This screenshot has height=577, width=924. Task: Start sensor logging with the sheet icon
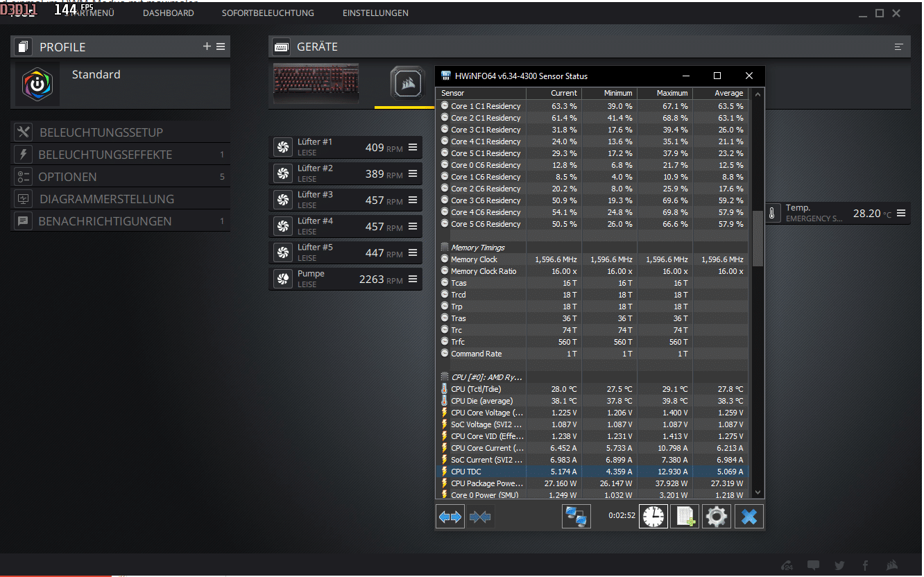[685, 517]
